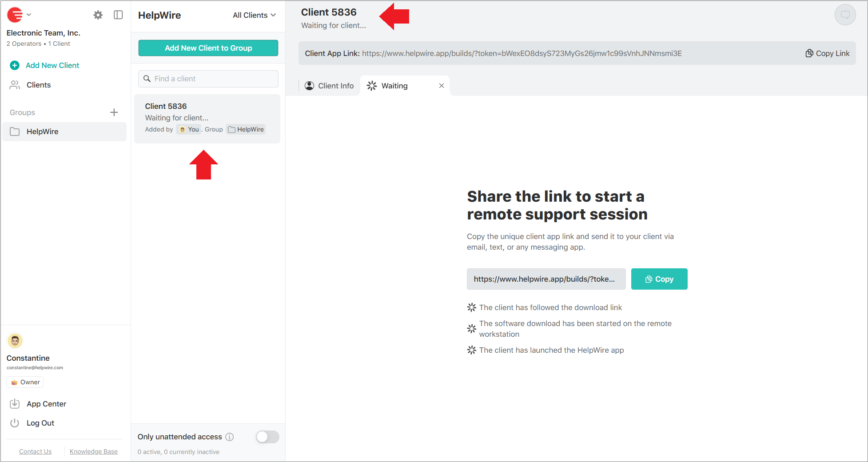Open the account logo dropdown chevron
This screenshot has width=868, height=462.
(x=29, y=15)
